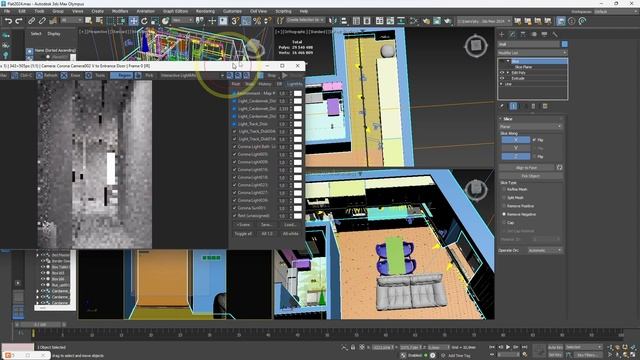Click the Toggle all button

coord(243,233)
